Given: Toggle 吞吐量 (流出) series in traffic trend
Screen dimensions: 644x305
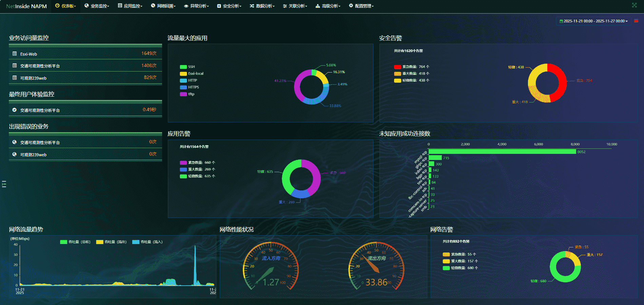Looking at the screenshot, I should [x=111, y=242].
